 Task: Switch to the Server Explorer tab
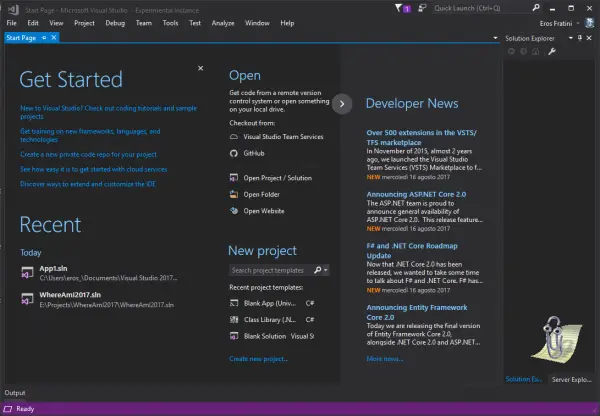pyautogui.click(x=571, y=379)
